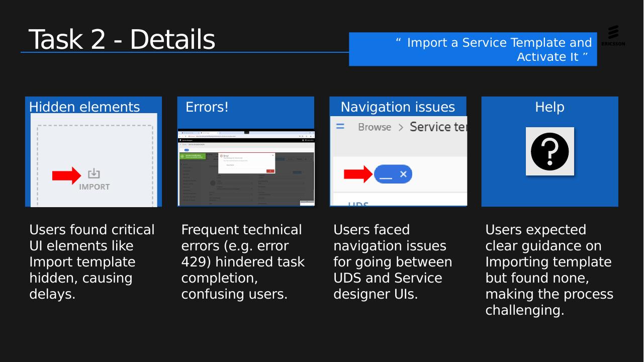Open the Errors screenshot thumbnail
The image size is (644, 362).
pyautogui.click(x=246, y=167)
